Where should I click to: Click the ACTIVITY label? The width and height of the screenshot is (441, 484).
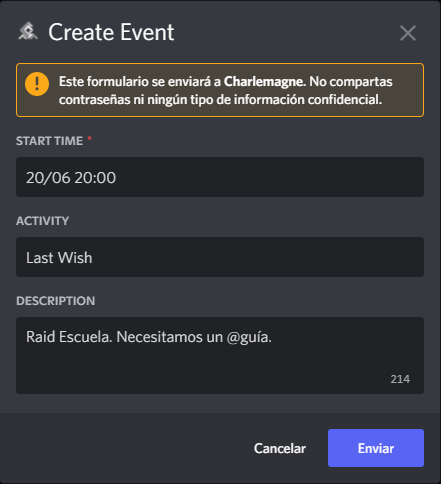point(43,221)
